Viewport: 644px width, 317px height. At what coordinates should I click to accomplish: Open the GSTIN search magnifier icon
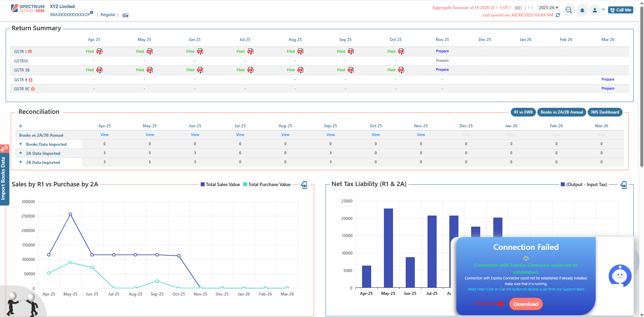[568, 10]
